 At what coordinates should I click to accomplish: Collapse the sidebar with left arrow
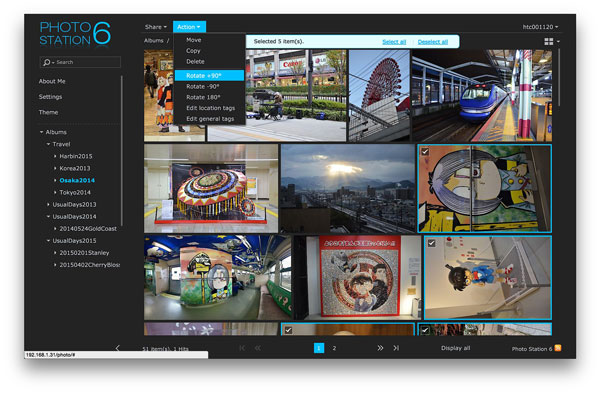click(x=117, y=348)
